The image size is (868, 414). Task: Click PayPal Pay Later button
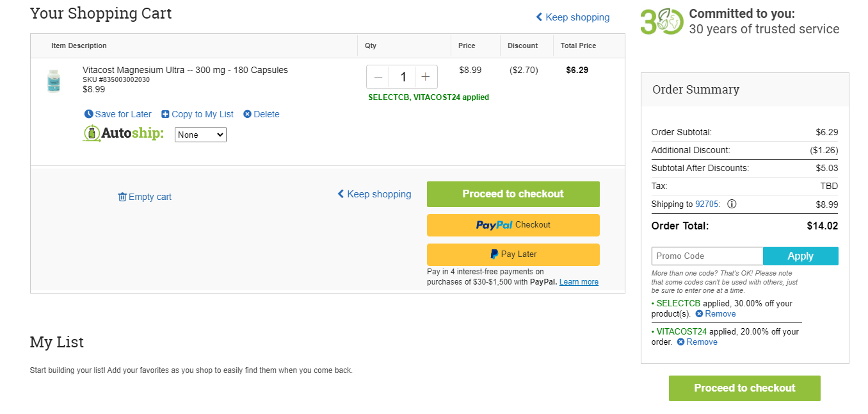tap(513, 254)
